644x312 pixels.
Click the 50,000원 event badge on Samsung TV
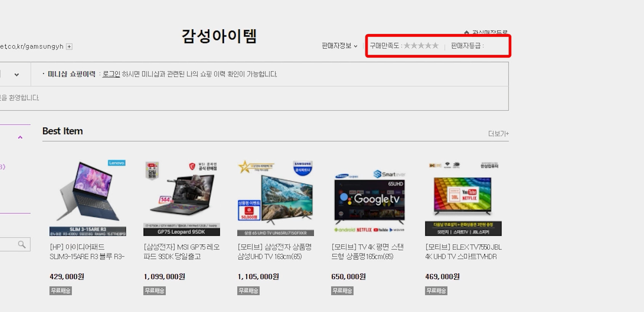click(249, 211)
